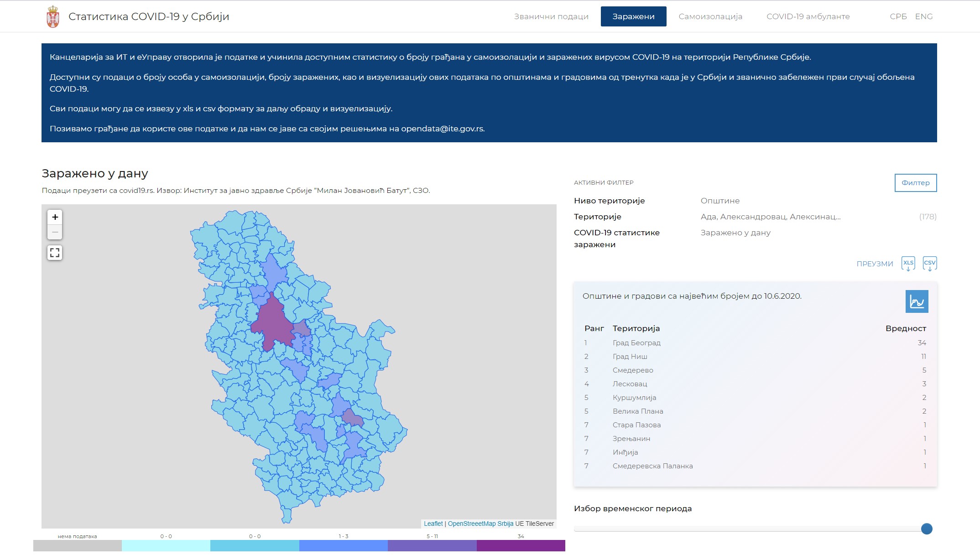Open OpenStreetMap Srbija attribution link
Viewport: 980px width, 555px height.
[480, 524]
